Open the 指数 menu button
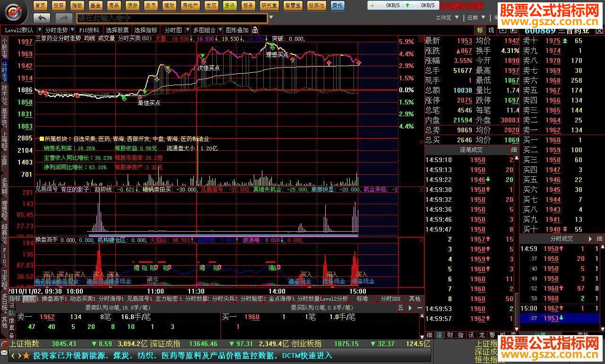This screenshot has height=364, width=605. coord(77,6)
